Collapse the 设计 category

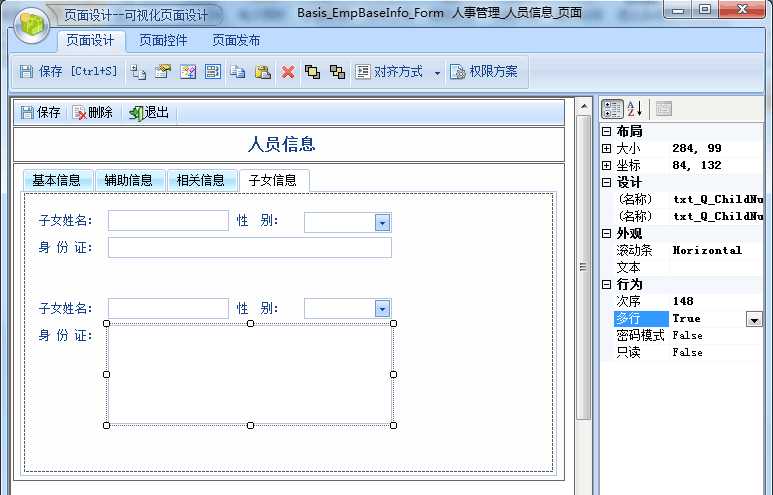click(607, 182)
